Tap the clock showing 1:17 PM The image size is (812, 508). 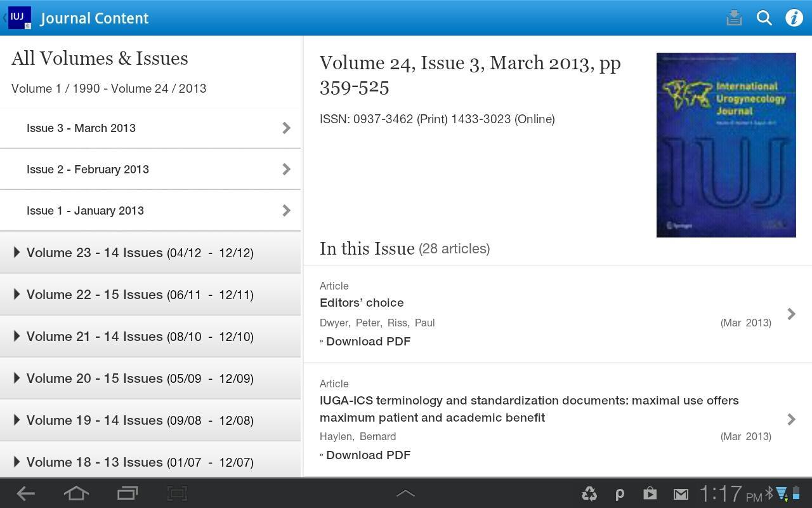click(x=730, y=494)
